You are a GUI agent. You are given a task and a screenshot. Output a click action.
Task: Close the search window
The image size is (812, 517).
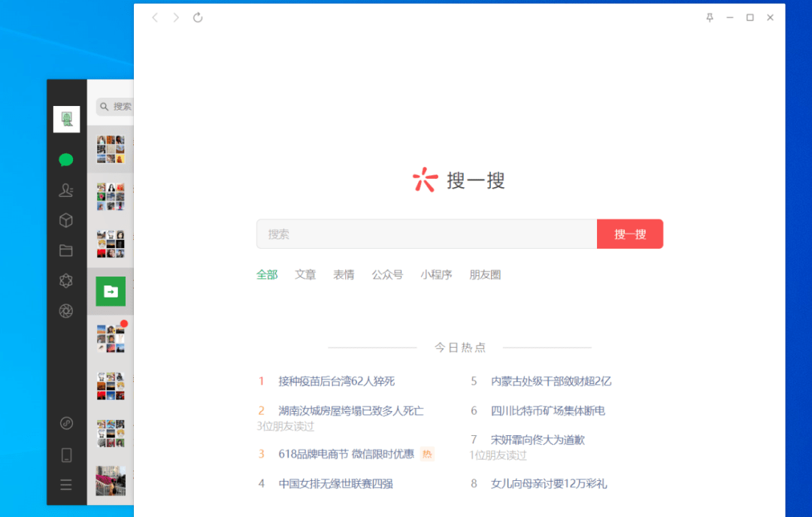770,17
